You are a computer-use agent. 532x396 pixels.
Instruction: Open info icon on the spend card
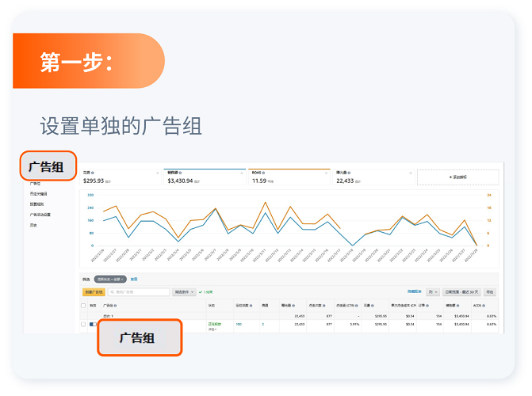[93, 173]
